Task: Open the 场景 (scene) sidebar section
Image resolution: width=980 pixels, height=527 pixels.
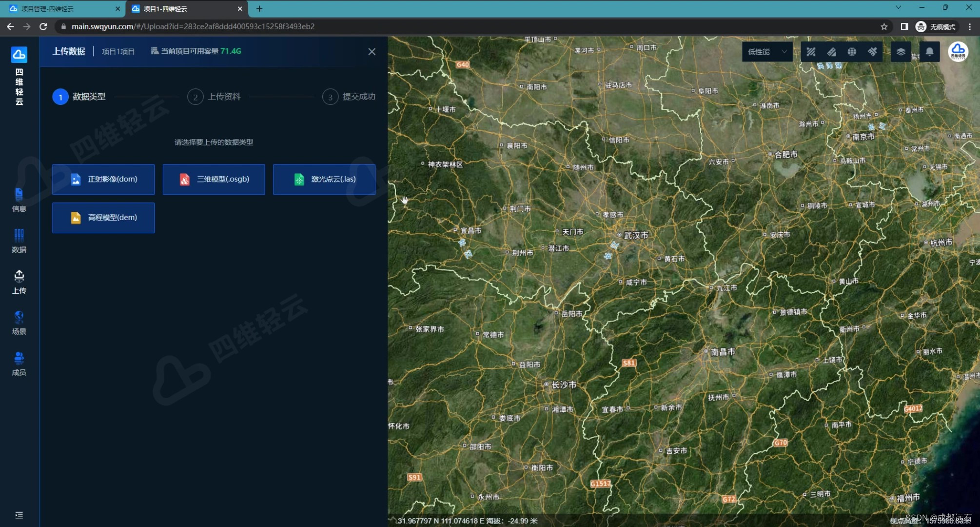Action: tap(19, 323)
